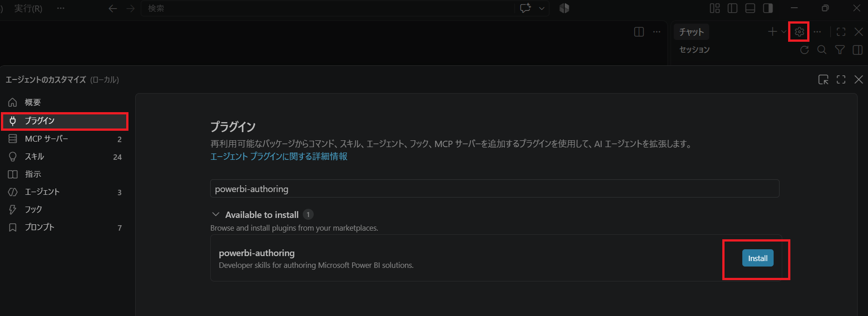
Task: Maximize the agent customization panel
Action: pyautogui.click(x=841, y=79)
